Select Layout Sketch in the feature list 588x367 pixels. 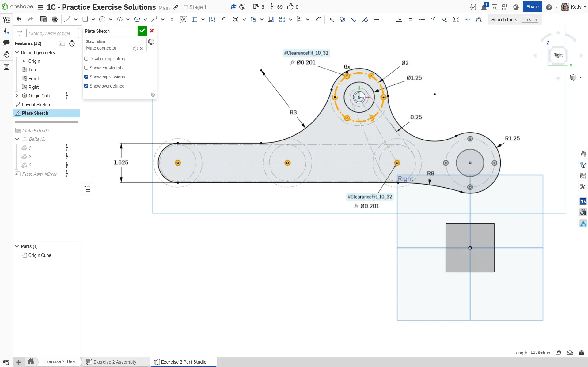click(x=36, y=105)
